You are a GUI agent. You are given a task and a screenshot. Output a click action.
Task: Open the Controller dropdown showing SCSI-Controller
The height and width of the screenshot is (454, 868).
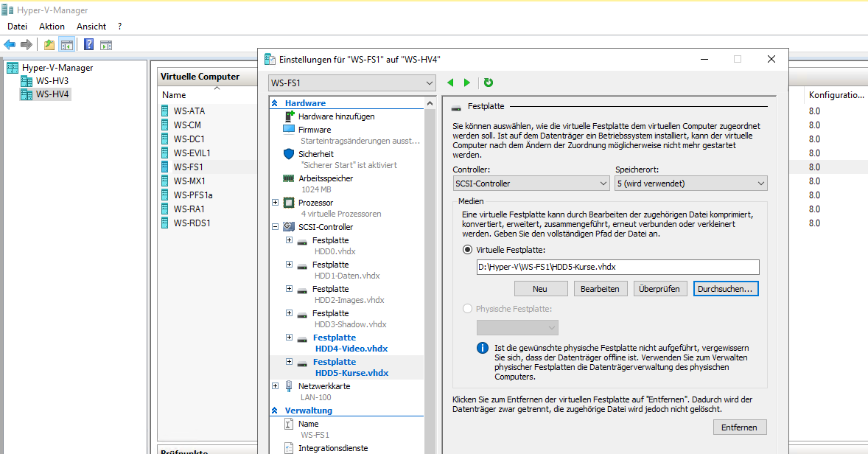(531, 184)
